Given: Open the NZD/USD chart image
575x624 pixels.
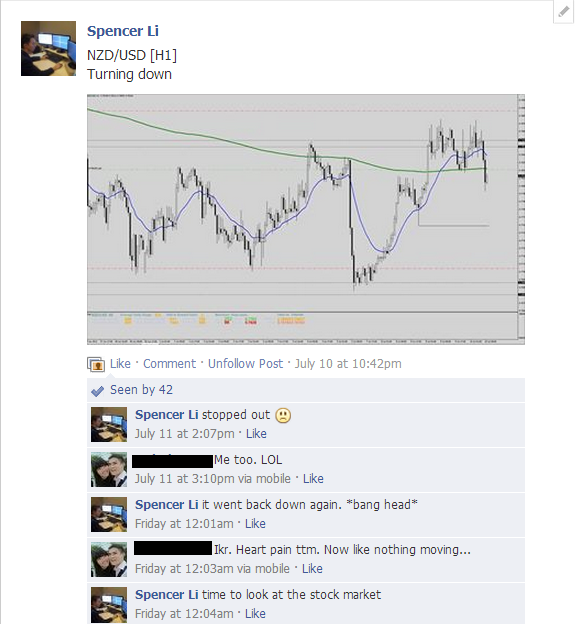Looking at the screenshot, I should (306, 219).
